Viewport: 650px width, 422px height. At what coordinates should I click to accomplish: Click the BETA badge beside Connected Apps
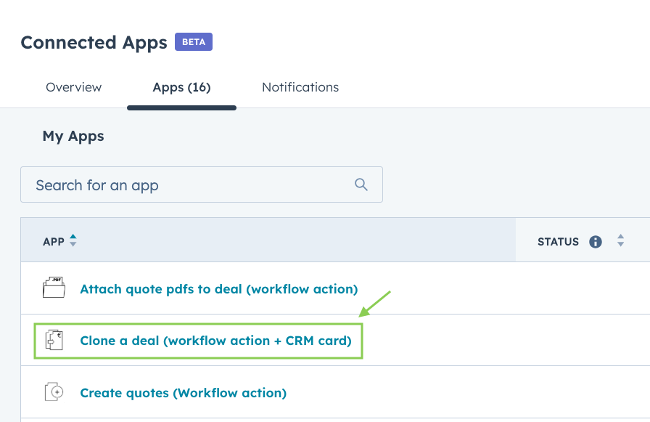[194, 42]
